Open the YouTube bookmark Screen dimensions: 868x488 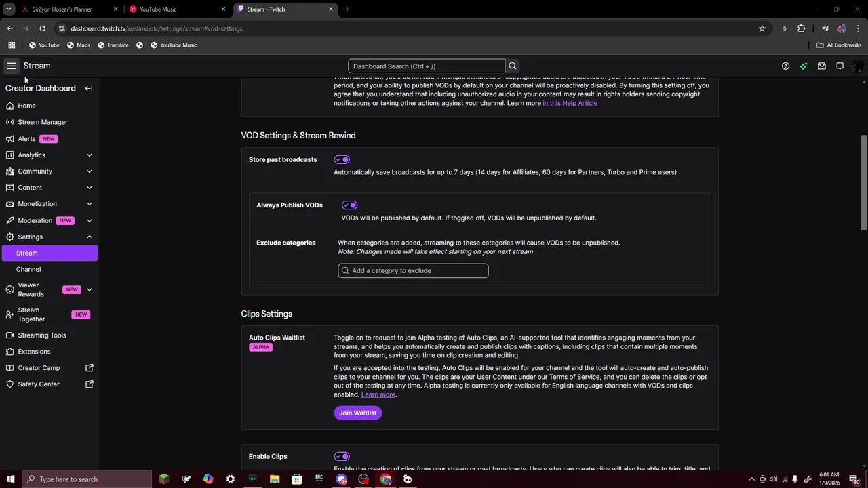[44, 45]
